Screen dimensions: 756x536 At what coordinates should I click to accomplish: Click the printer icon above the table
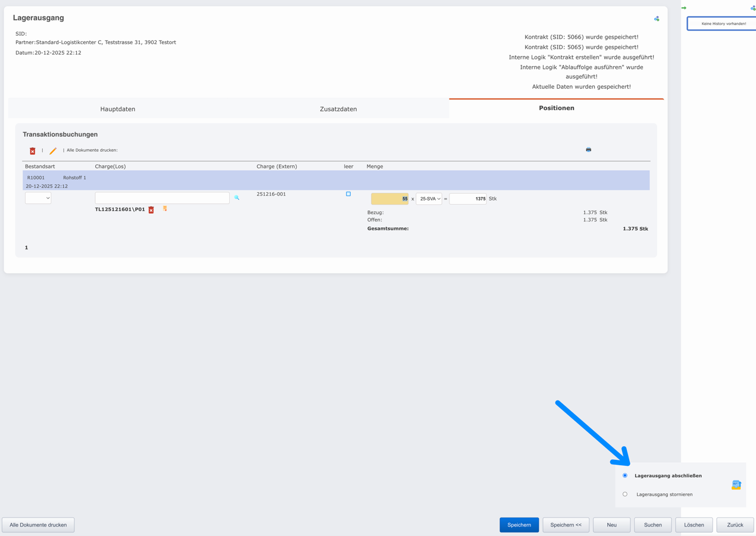pyautogui.click(x=588, y=150)
